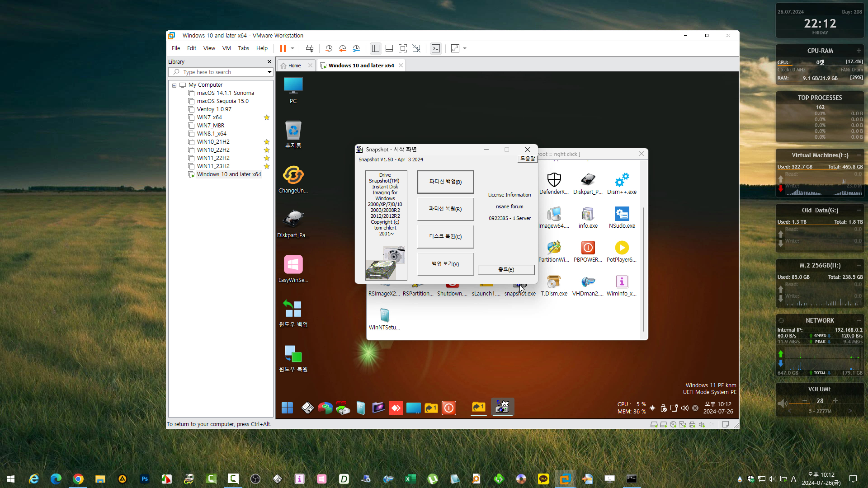This screenshot has width=868, height=488.
Task: Open Chrome from the Windows taskbar
Action: tap(78, 479)
